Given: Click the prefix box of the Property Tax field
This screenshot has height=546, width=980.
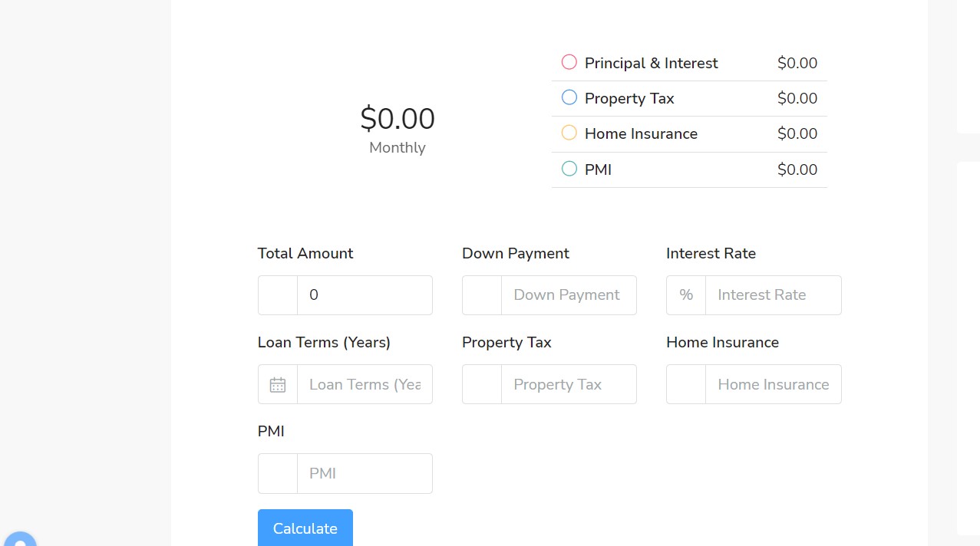Looking at the screenshot, I should [x=481, y=383].
